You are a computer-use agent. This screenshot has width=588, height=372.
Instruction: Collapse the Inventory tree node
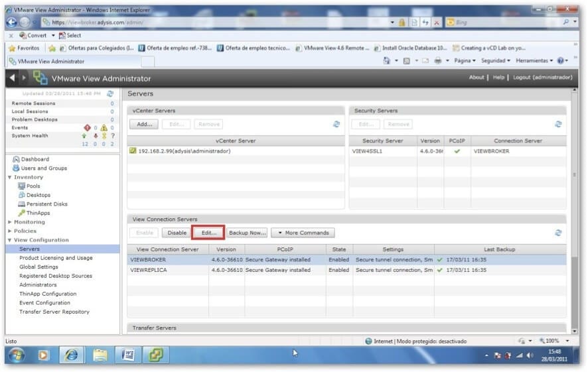coord(10,177)
